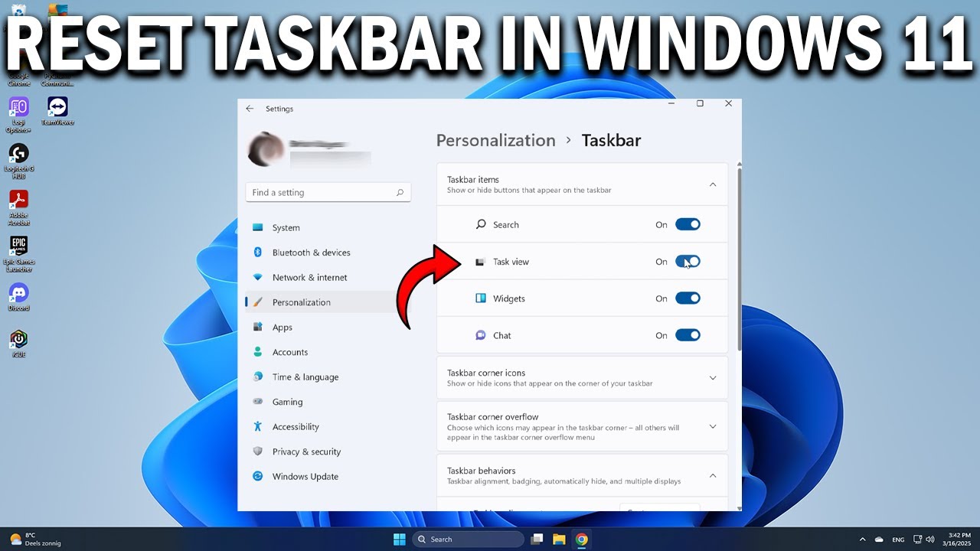
Task: Open Windows Update in the sidebar
Action: 328,476
